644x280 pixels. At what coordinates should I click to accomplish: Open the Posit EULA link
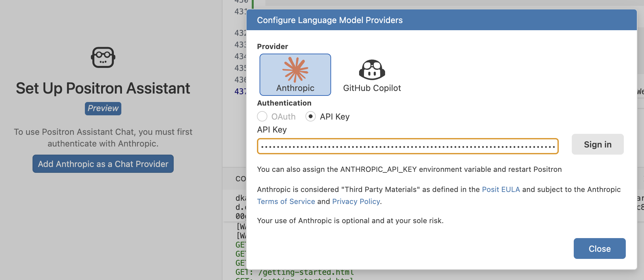[501, 189]
